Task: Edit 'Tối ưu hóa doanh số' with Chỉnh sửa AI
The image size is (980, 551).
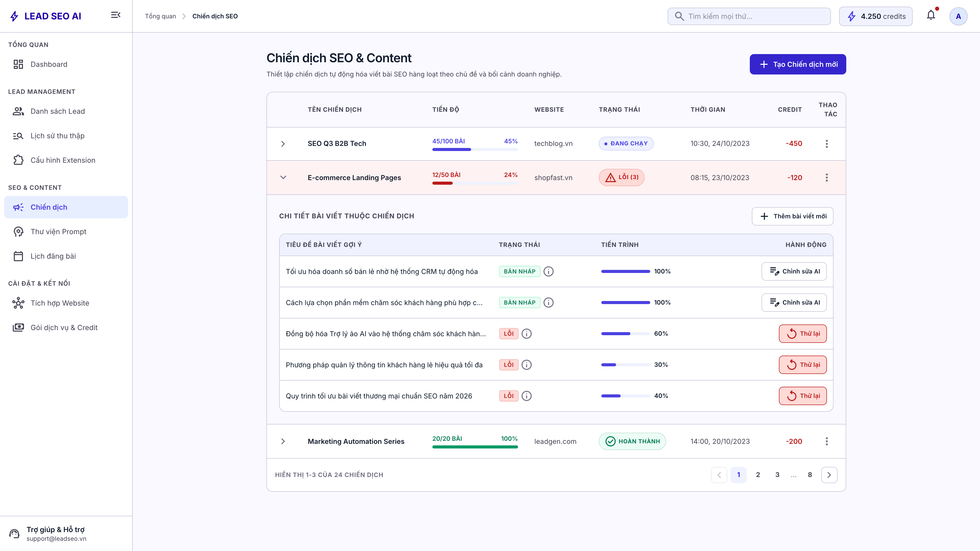Action: click(x=794, y=271)
